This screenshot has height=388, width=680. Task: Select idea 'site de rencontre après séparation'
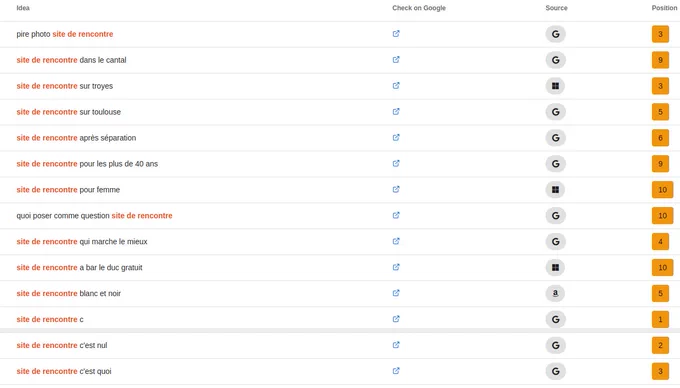click(76, 138)
